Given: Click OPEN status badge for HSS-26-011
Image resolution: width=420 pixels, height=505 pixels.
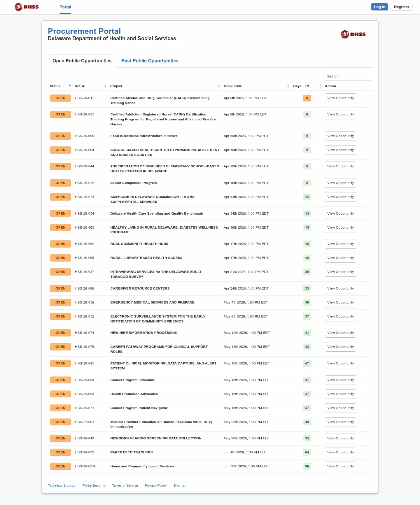Looking at the screenshot, I should coord(60,98).
